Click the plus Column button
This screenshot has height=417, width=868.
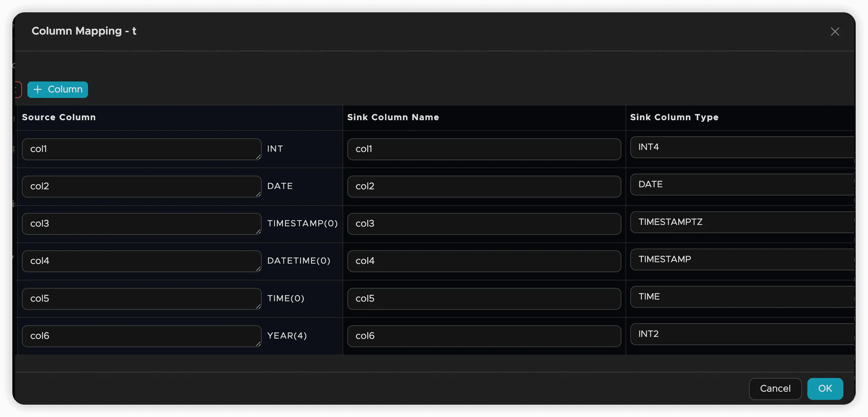[58, 90]
